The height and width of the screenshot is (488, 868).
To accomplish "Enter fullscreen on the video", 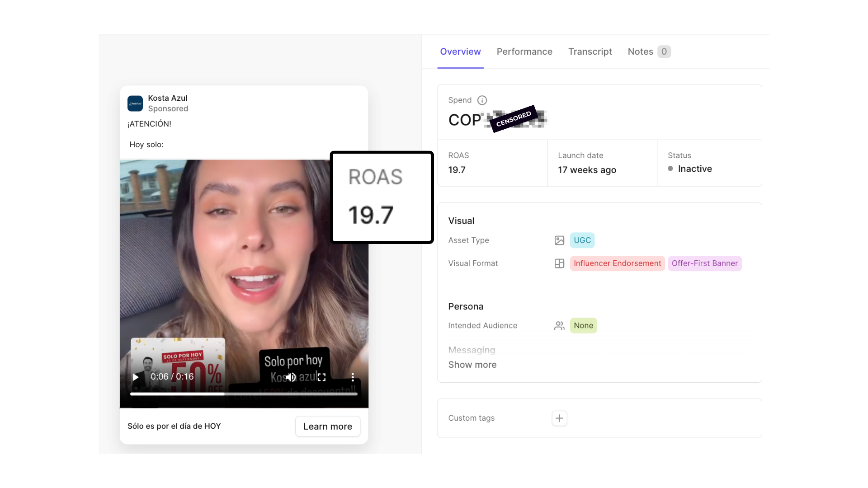I will click(321, 377).
